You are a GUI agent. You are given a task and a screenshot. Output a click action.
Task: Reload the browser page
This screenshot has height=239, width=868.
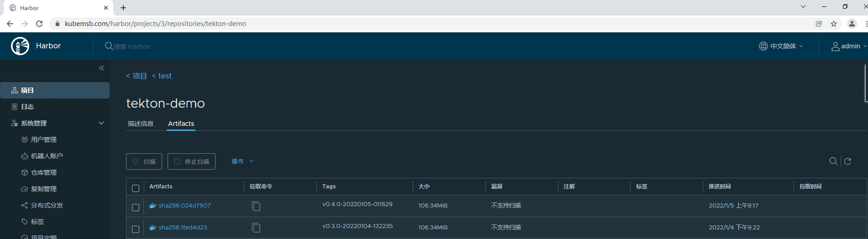click(x=39, y=24)
